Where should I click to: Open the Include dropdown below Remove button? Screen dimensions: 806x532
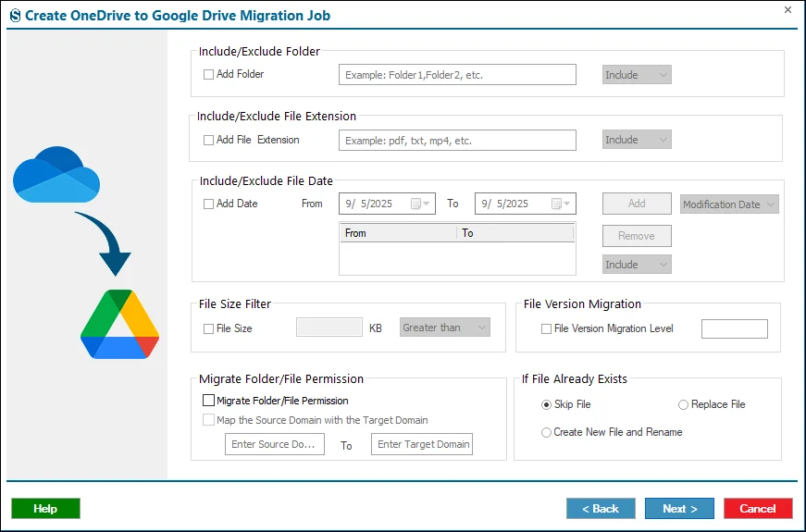pyautogui.click(x=637, y=265)
